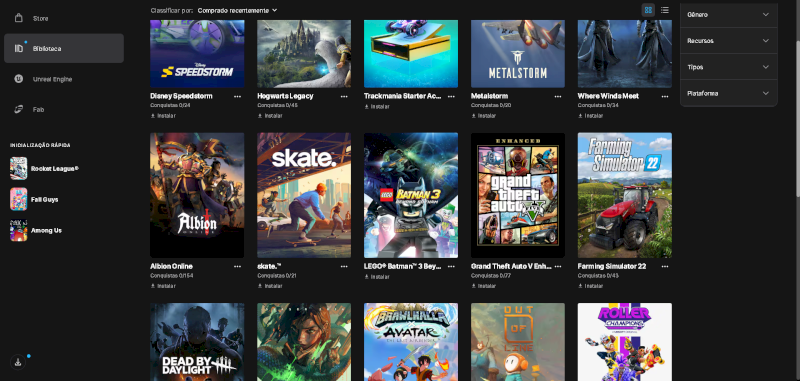The height and width of the screenshot is (381, 800).
Task: Click the Where Winds Meet title text
Action: 608,96
